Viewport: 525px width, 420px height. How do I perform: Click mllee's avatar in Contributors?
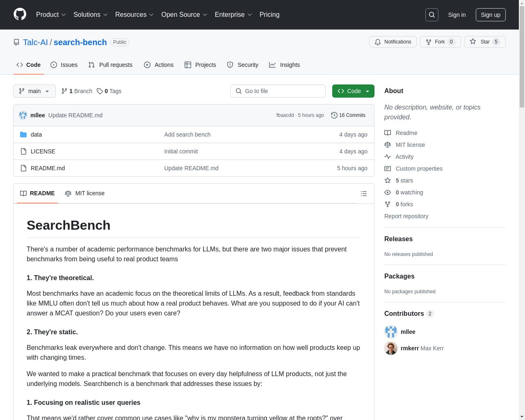coord(391,332)
